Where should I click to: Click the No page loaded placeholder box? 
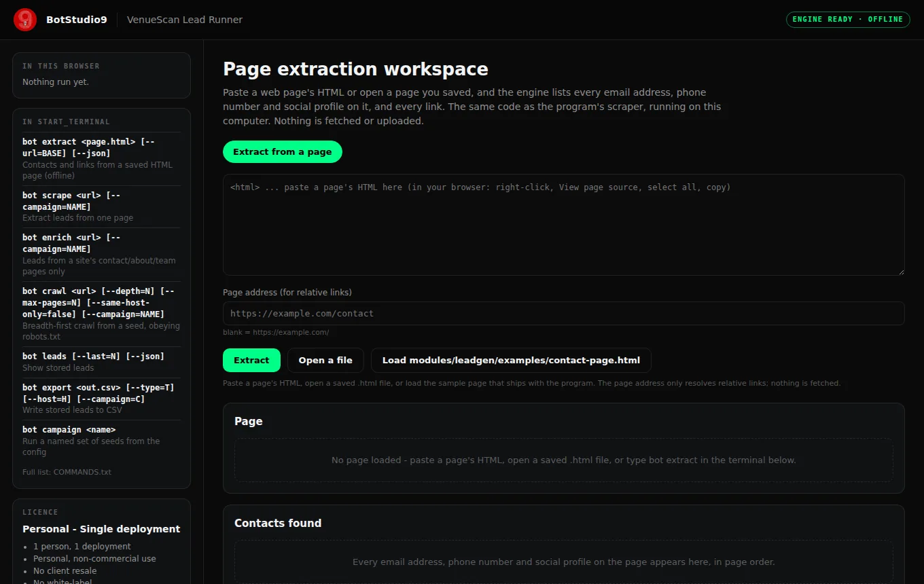564,460
